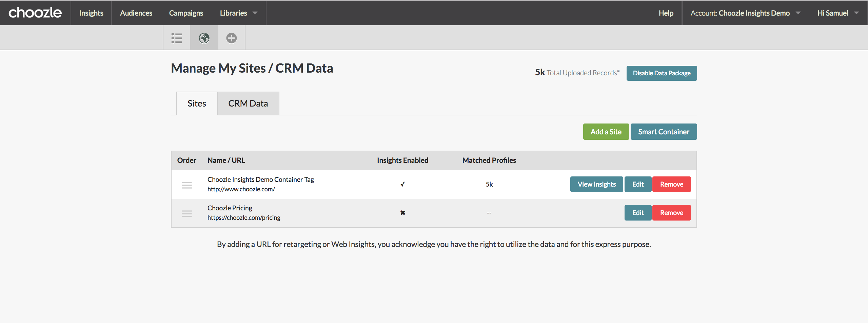Expand the Account Choozle Insights Demo dropdown
This screenshot has width=868, height=323.
point(745,13)
